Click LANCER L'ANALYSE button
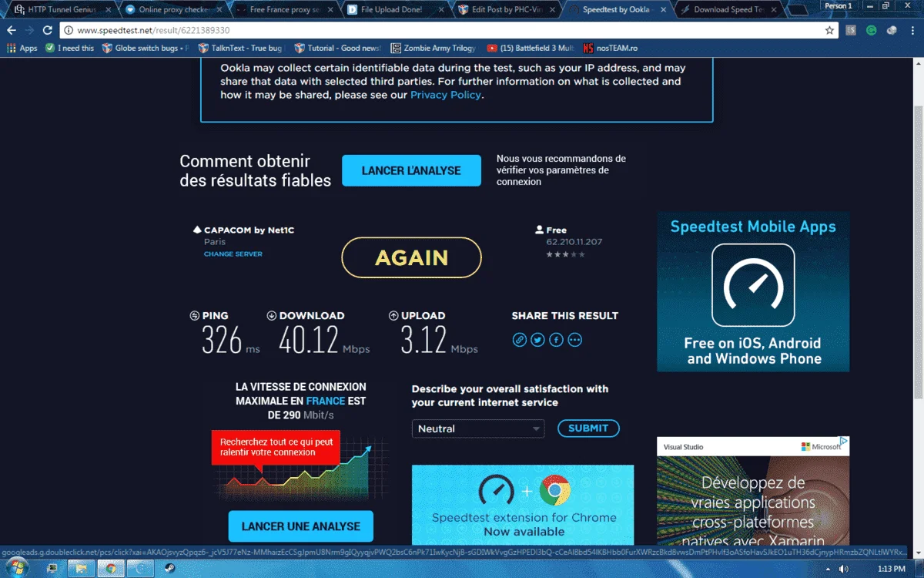Viewport: 924px width, 578px height. point(411,170)
